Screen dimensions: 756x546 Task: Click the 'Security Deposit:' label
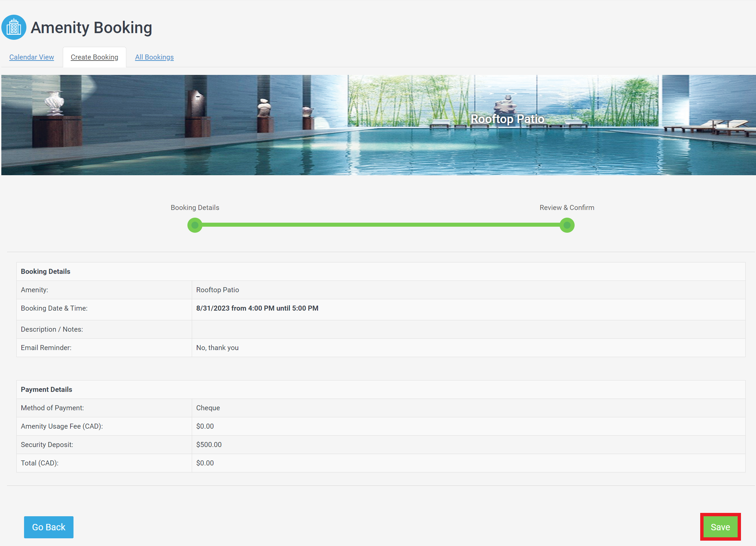tap(47, 445)
